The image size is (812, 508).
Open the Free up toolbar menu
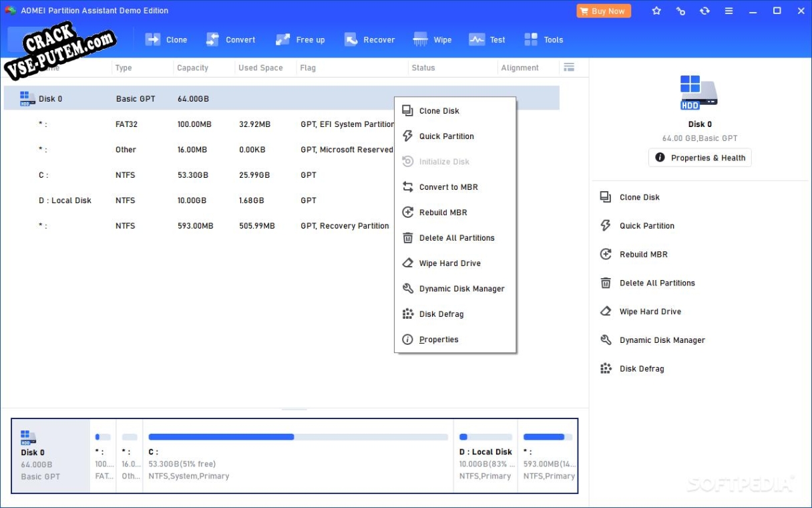[300, 39]
